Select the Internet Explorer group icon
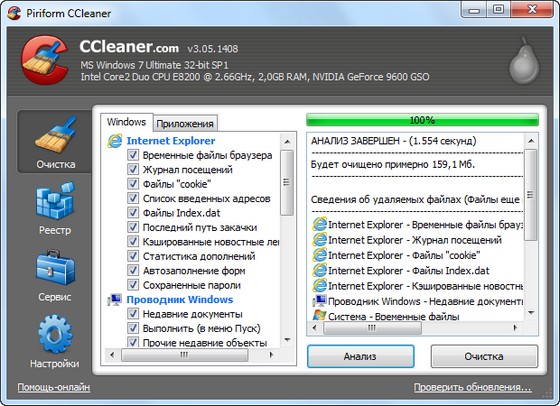This screenshot has width=560, height=406. point(114,141)
